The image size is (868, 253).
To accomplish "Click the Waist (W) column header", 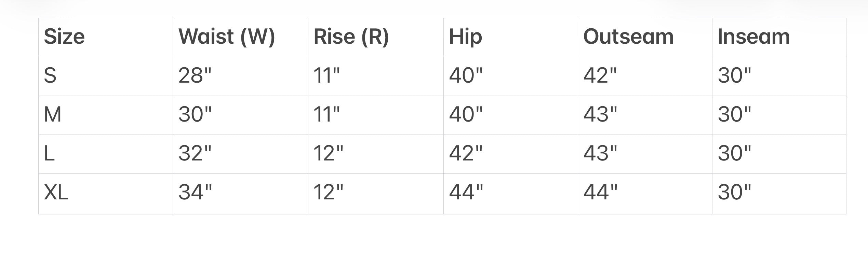I will click(226, 37).
